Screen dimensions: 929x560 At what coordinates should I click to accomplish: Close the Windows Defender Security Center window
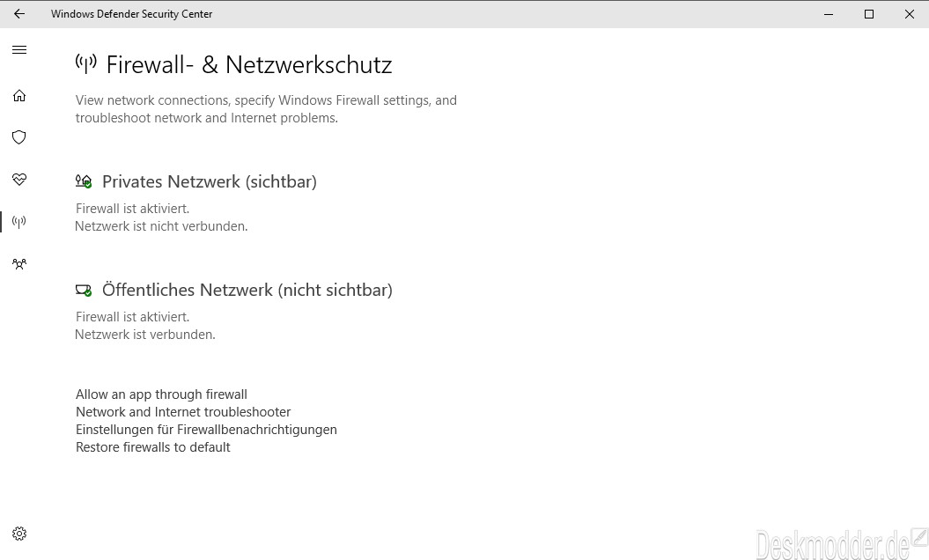[909, 14]
